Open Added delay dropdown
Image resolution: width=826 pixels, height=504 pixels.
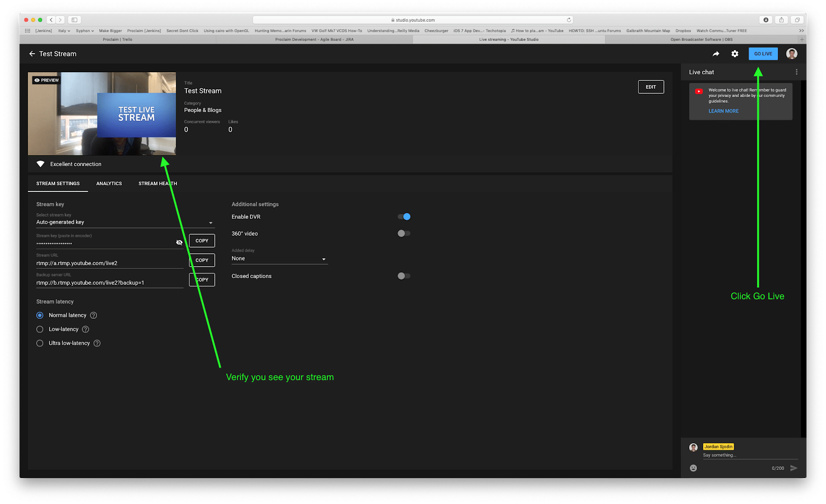point(279,258)
